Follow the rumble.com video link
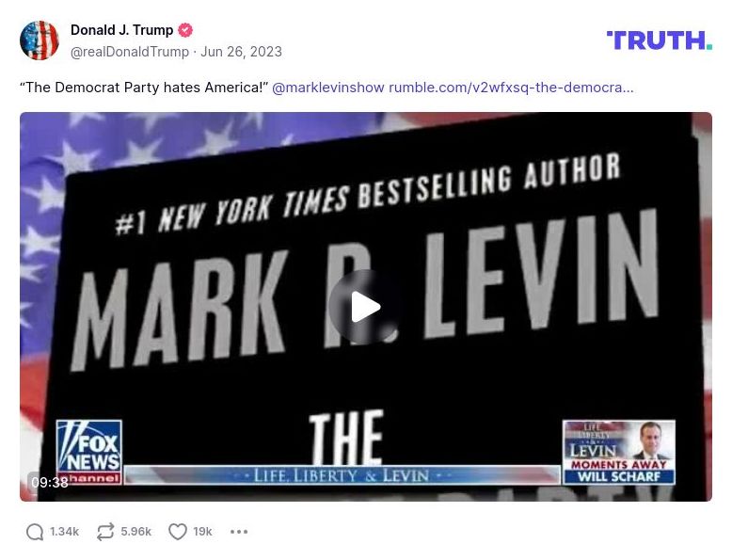The image size is (732, 560). coord(511,88)
